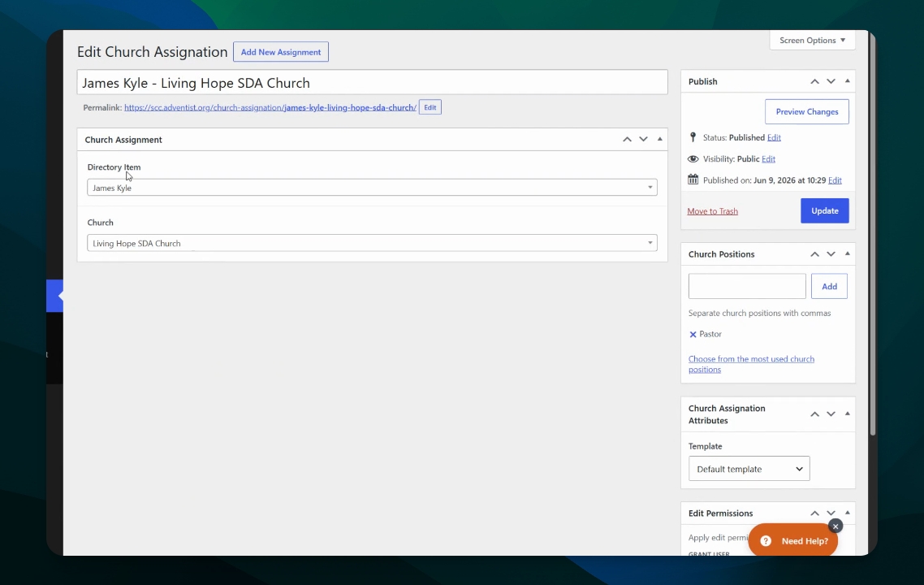924x585 pixels.
Task: Click the Preview Changes button
Action: coord(807,111)
